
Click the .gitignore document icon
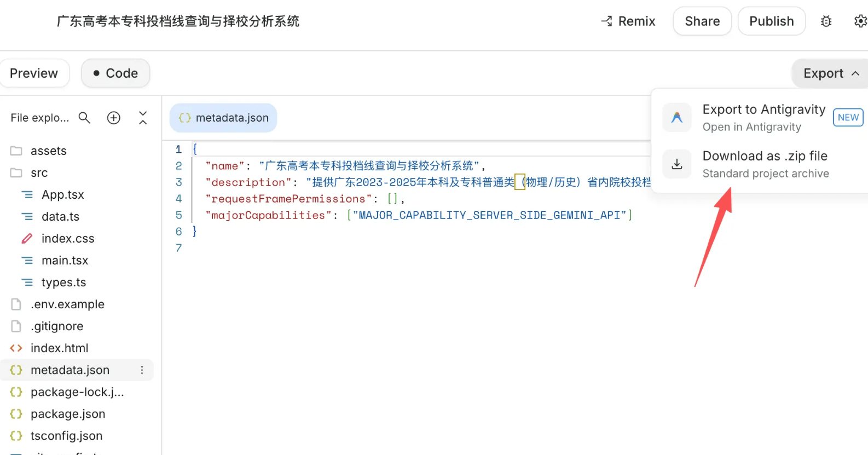coord(16,326)
